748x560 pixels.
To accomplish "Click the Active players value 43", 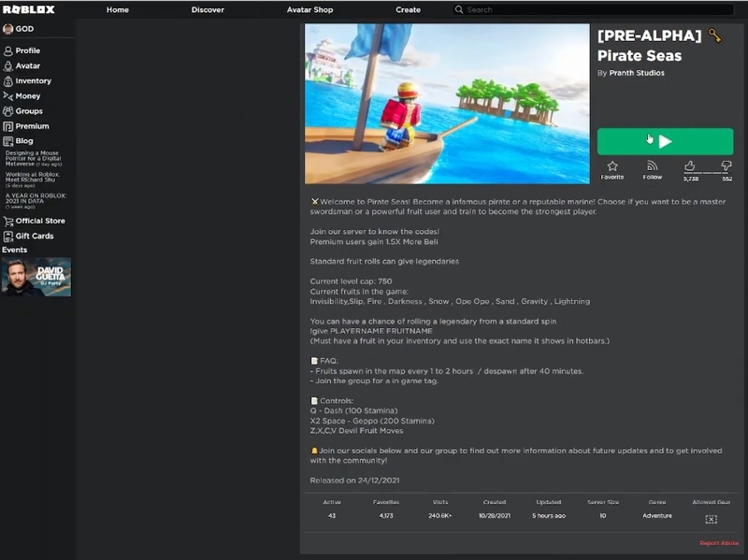I will point(332,516).
